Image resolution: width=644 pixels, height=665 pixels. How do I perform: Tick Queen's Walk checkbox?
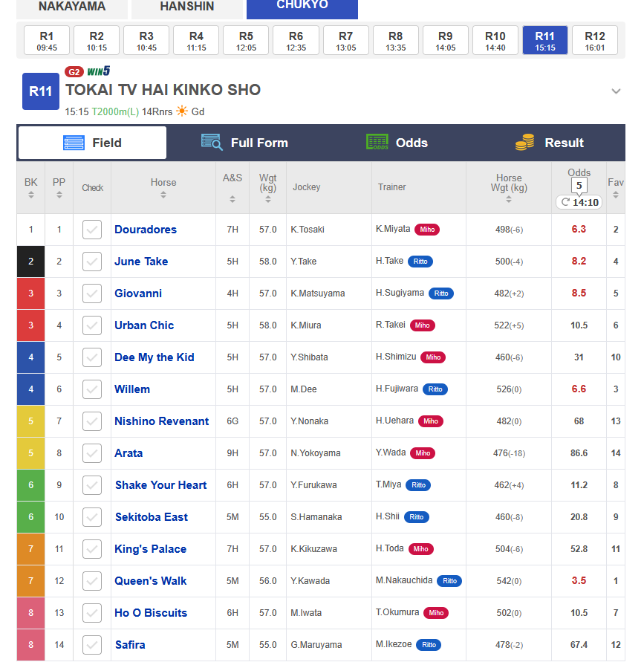[92, 581]
